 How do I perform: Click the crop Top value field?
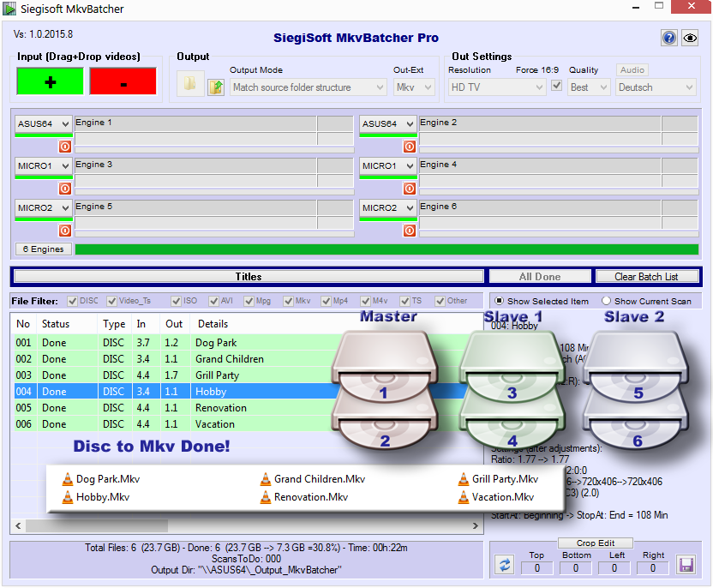pos(537,568)
